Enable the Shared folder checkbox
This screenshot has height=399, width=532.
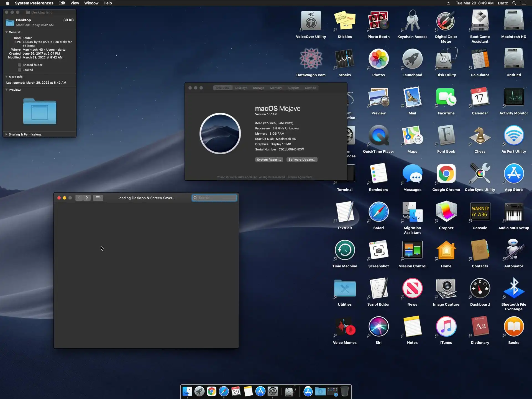20,65
